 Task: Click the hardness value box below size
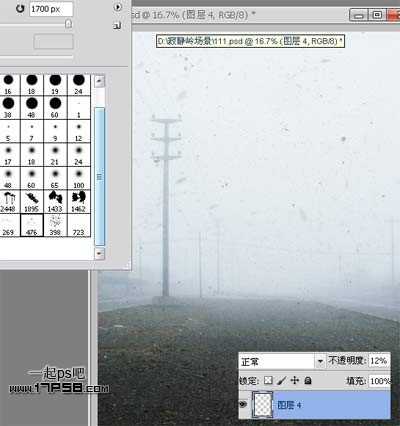point(54,42)
